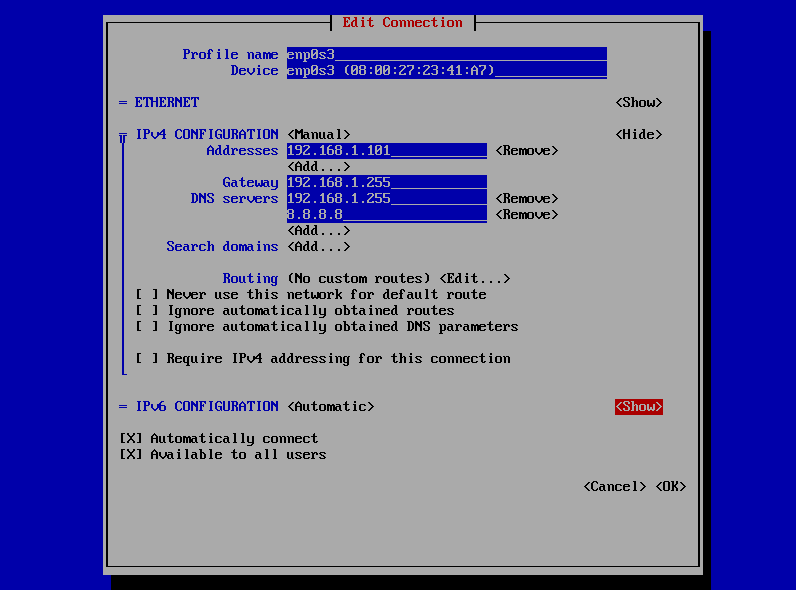The image size is (796, 590).
Task: Remove the 192.168.1.101 address entry
Action: coord(526,150)
